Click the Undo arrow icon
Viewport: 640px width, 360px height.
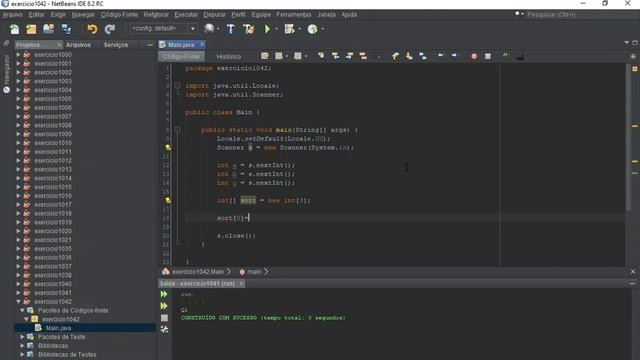(92, 29)
